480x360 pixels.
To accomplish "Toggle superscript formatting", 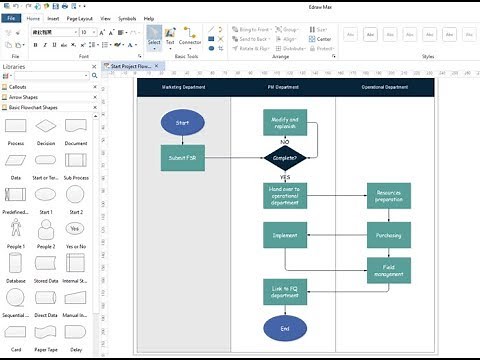I will click(x=83, y=45).
